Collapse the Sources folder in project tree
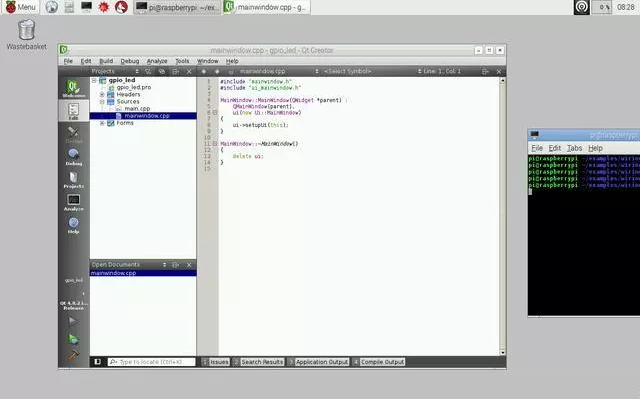The width and height of the screenshot is (642, 401). tap(101, 101)
